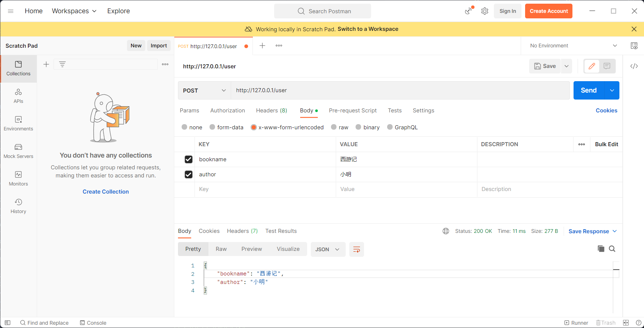644x328 pixels.
Task: Open History in the sidebar
Action: 18,206
